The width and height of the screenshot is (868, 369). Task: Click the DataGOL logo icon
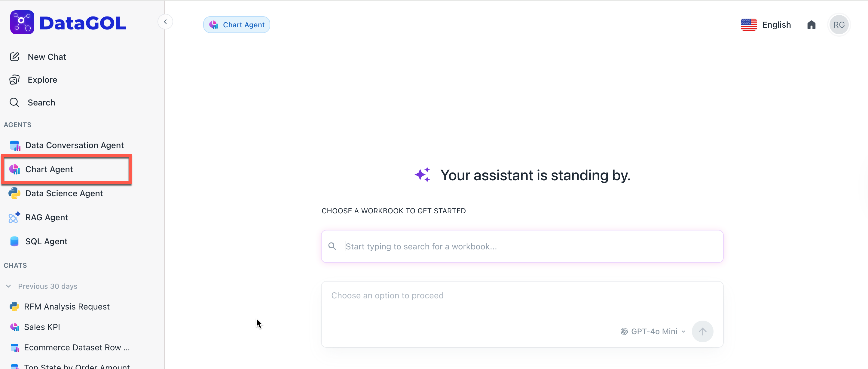tap(22, 22)
